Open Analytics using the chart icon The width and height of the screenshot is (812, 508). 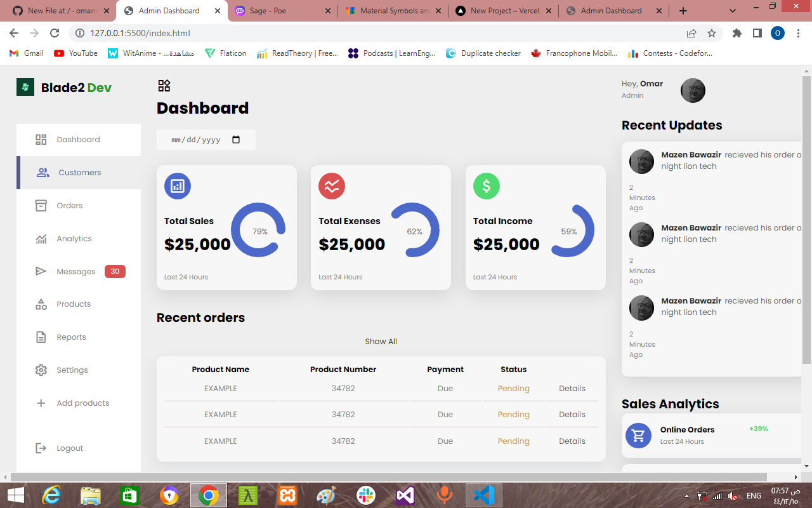pos(41,238)
